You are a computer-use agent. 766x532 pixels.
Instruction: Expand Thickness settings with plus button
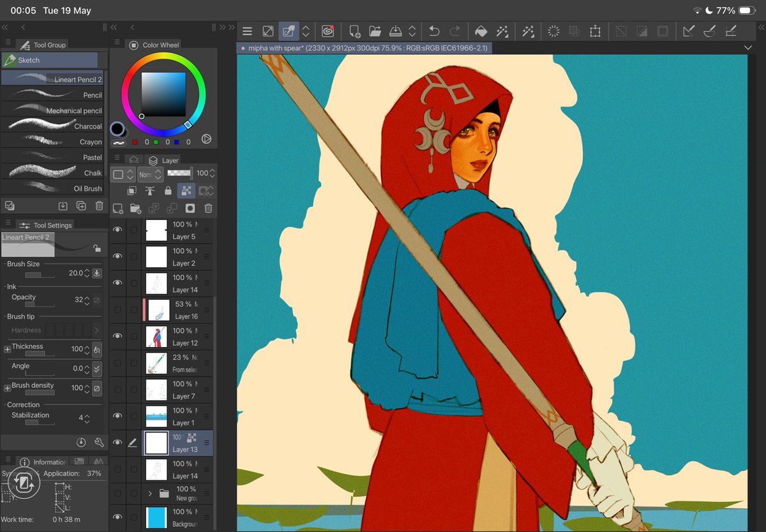coord(8,349)
